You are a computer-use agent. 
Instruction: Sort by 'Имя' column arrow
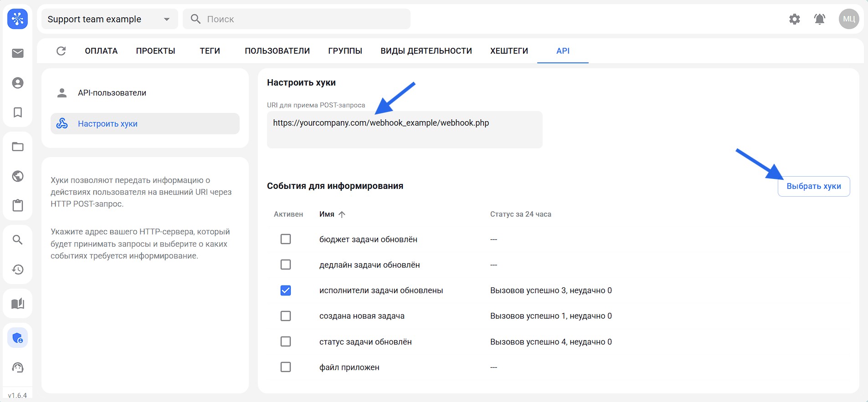pos(342,214)
